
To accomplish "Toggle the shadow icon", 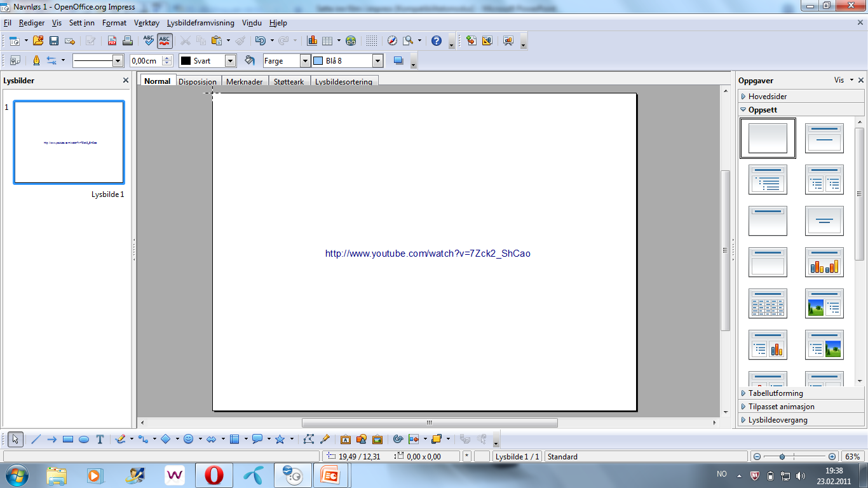I will click(x=398, y=60).
